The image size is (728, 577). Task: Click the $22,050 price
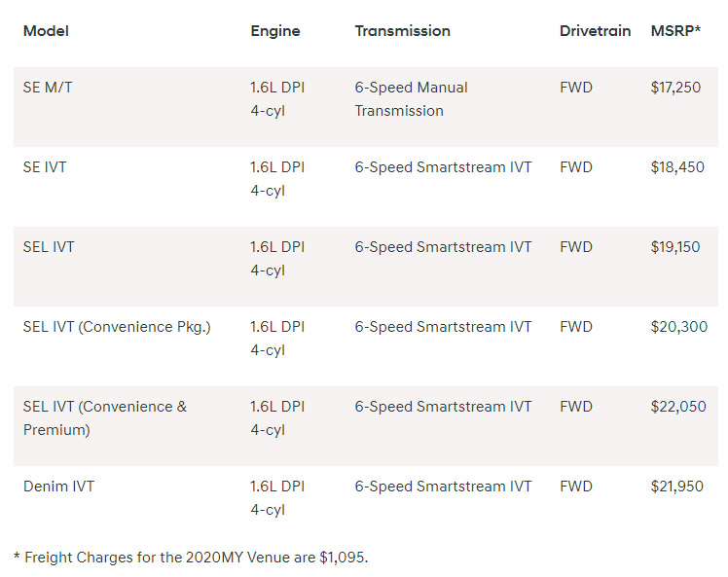click(678, 407)
